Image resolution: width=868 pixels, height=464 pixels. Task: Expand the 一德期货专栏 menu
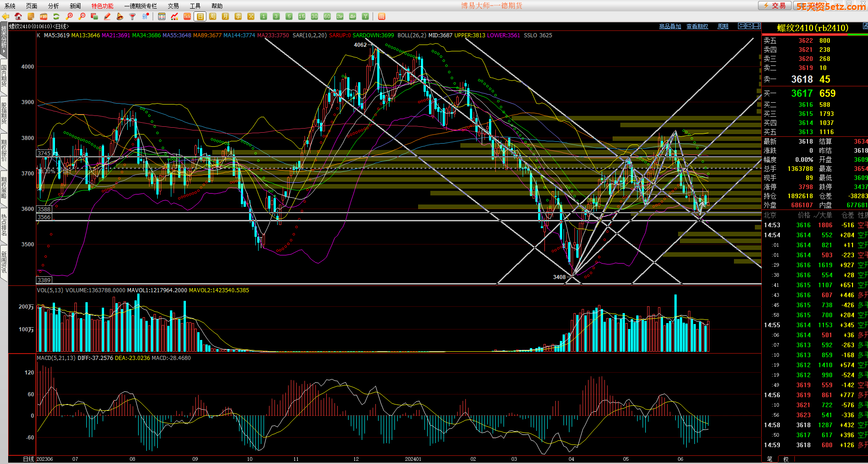tap(140, 6)
